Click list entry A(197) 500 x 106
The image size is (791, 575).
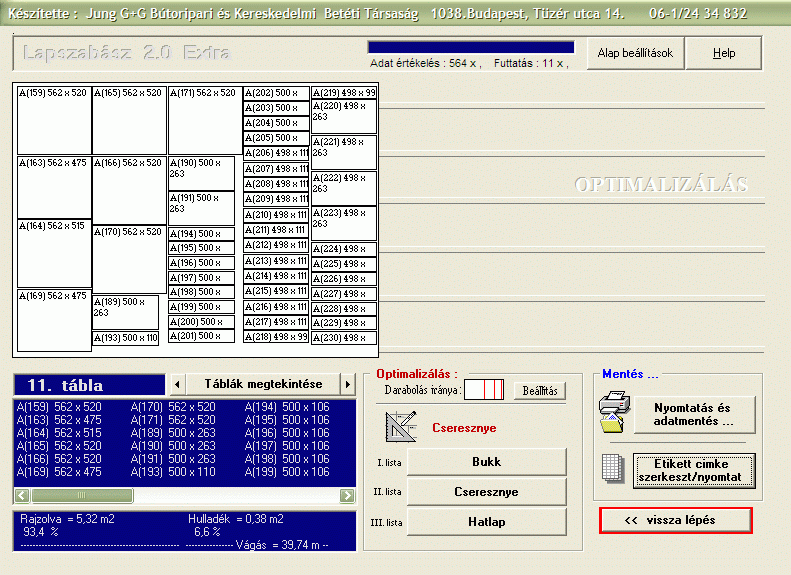click(x=287, y=446)
